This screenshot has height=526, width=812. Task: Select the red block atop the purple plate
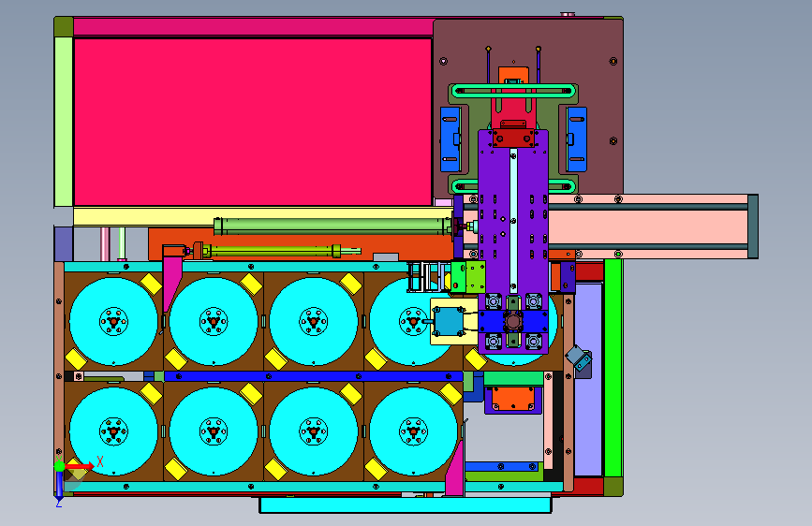coord(513,138)
